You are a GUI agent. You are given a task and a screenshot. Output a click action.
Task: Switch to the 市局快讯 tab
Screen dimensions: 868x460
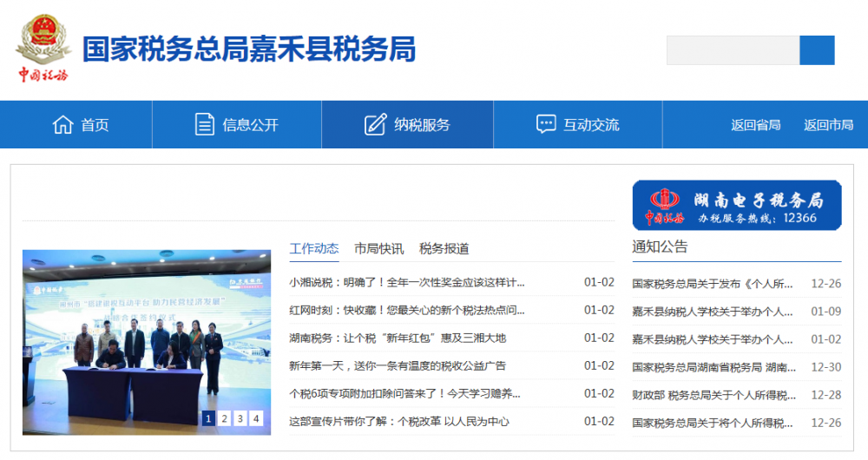(x=378, y=248)
